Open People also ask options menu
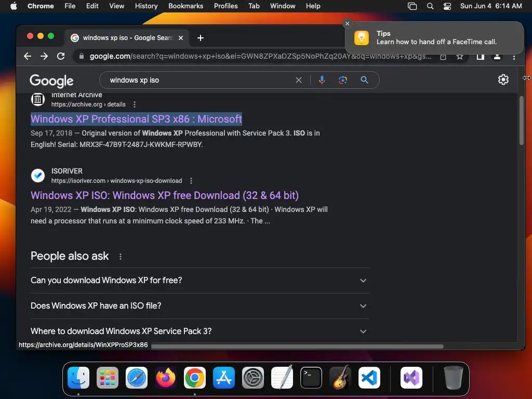This screenshot has height=399, width=532. tap(121, 257)
